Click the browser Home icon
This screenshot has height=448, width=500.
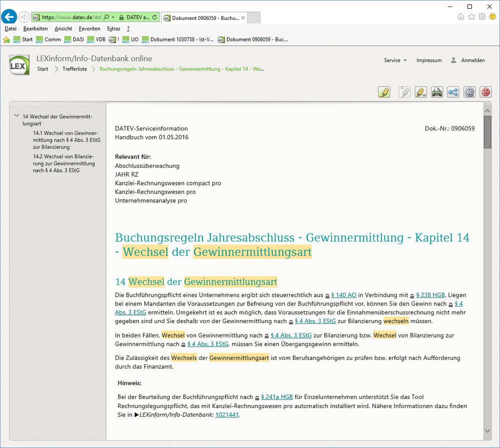tap(461, 17)
